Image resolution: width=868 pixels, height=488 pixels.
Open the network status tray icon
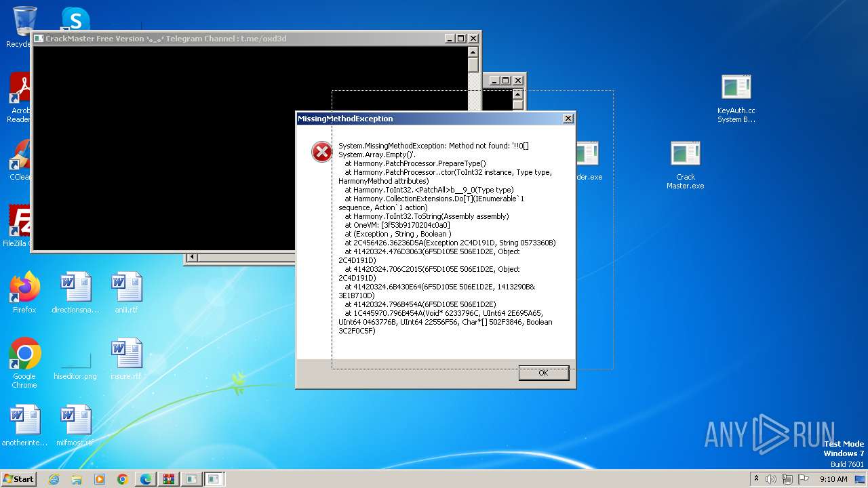pyautogui.click(x=788, y=479)
